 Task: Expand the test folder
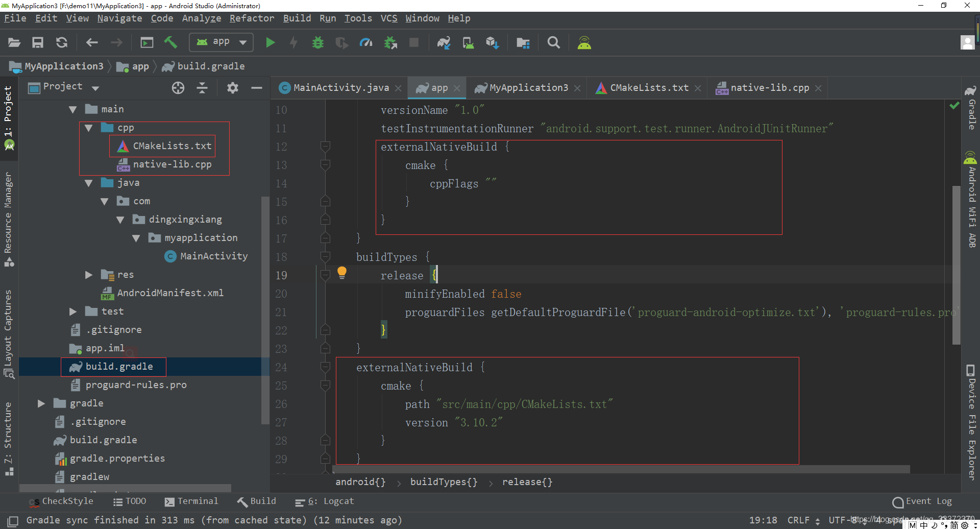[x=73, y=311]
